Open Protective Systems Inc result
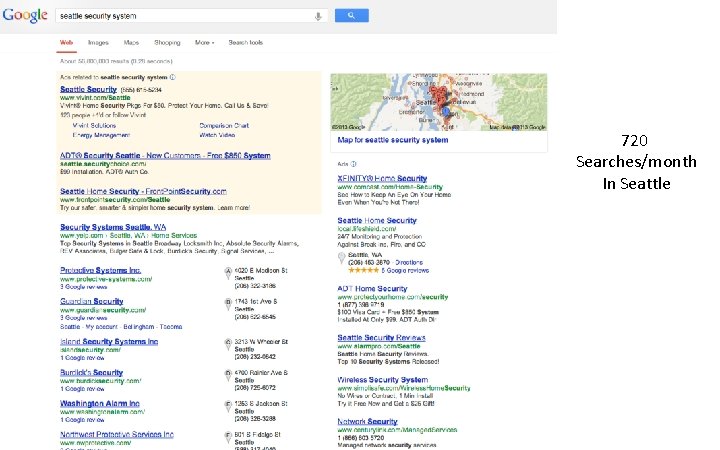This screenshot has height=450, width=720. coord(101,270)
